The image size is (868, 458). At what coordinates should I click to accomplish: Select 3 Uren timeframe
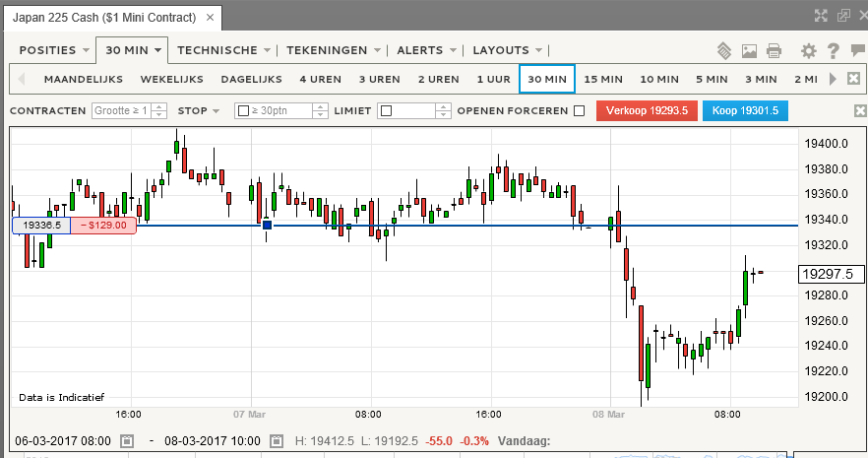point(379,79)
